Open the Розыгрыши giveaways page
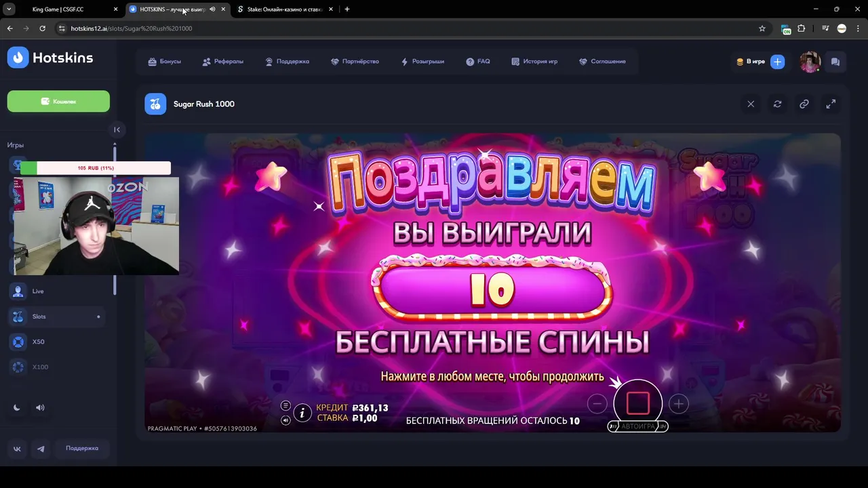This screenshot has width=868, height=488. [x=422, y=62]
